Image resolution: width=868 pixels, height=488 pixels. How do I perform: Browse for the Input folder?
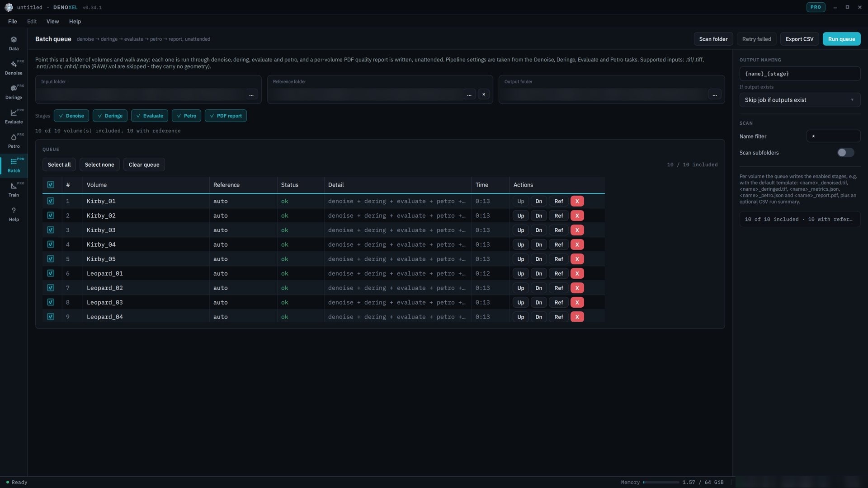[x=251, y=94]
